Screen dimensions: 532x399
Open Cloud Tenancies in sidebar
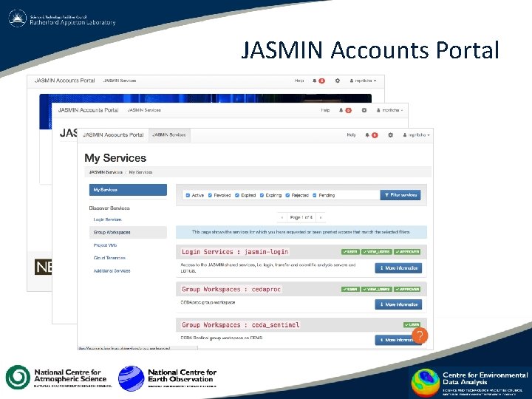click(x=109, y=258)
